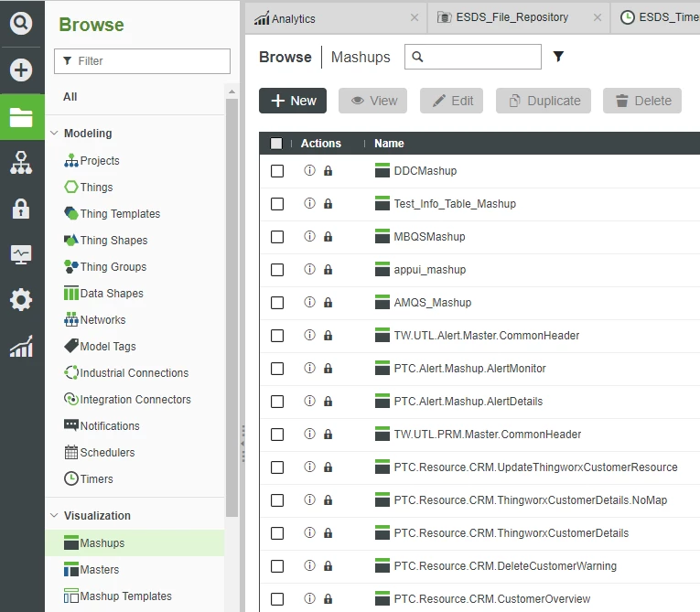The width and height of the screenshot is (700, 612).
Task: Select All in the browse list
Action: tap(70, 97)
